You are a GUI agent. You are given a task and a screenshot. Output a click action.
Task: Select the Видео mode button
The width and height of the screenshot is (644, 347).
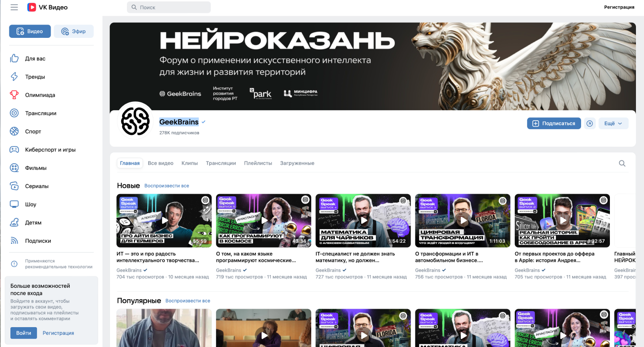coord(29,31)
